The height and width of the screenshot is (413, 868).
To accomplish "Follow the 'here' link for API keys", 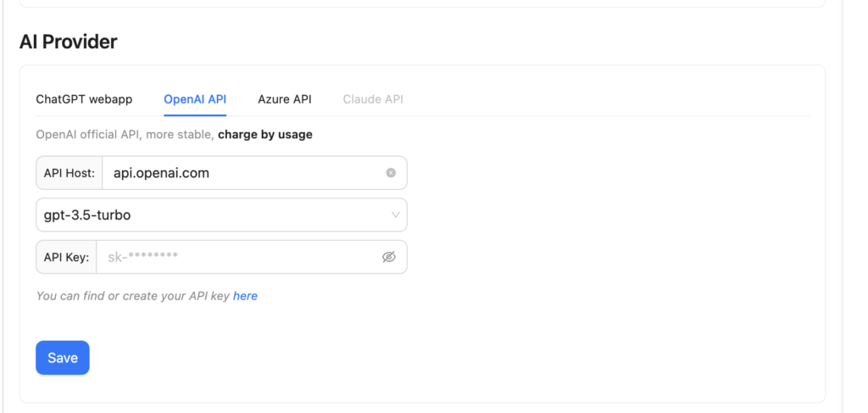I will point(245,296).
